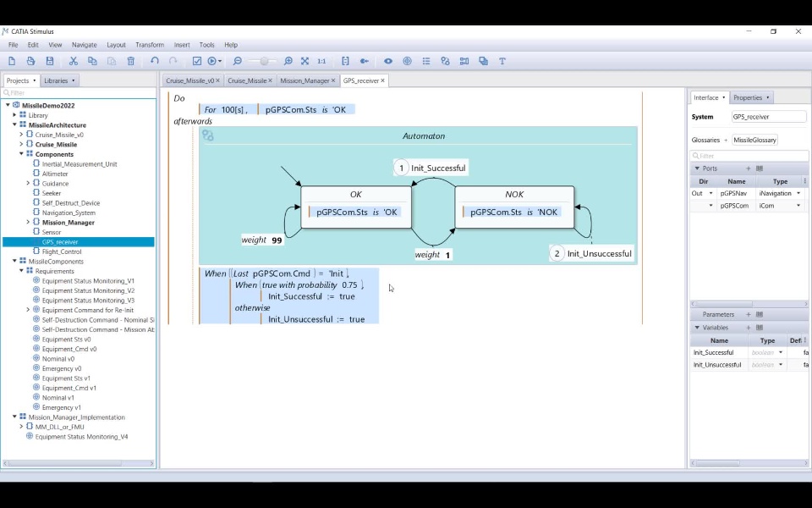Select Flight_Control in project tree

[x=62, y=251]
